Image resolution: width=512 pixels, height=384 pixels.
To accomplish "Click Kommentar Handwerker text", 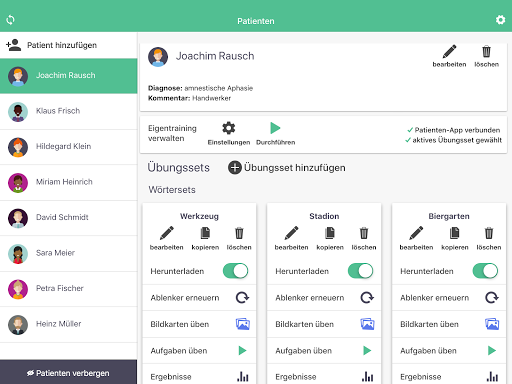I will (189, 98).
